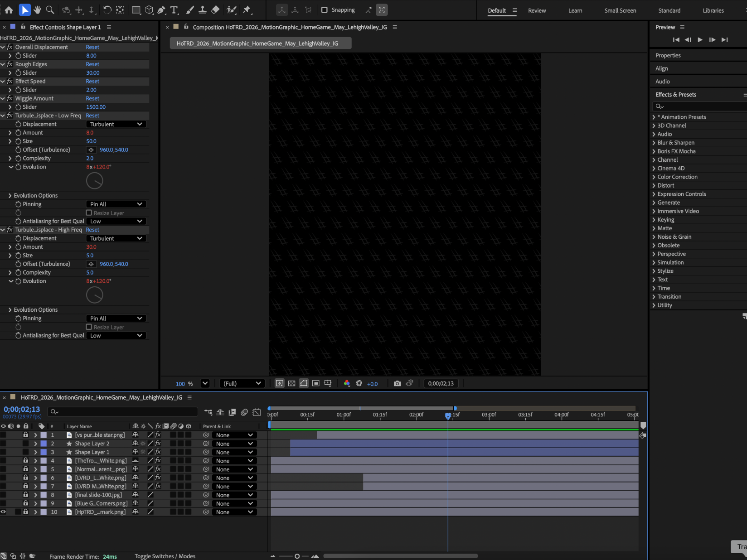Open the magnification ratio dropdown arrow
The image size is (747, 560).
(x=205, y=383)
